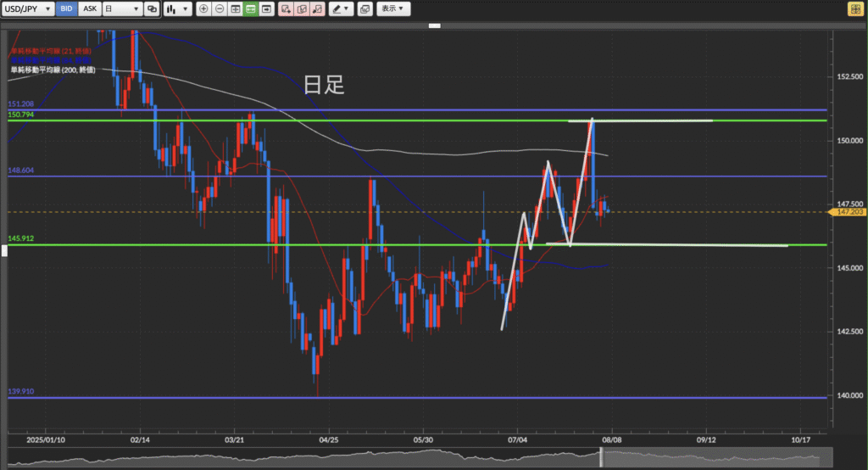Click the 08/08 date on time axis

(612, 440)
